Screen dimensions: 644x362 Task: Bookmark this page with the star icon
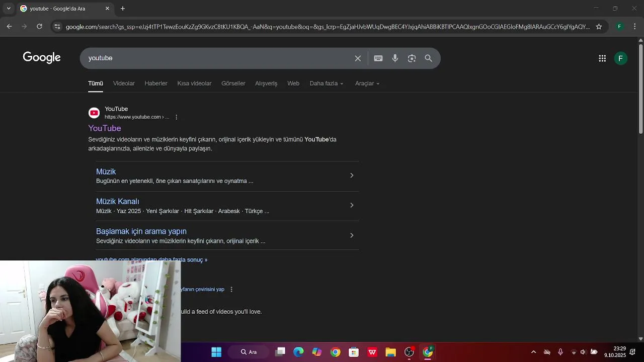599,27
